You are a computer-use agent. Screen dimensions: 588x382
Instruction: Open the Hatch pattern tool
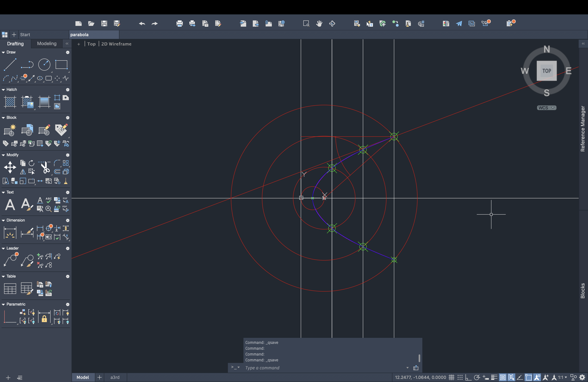[10, 102]
